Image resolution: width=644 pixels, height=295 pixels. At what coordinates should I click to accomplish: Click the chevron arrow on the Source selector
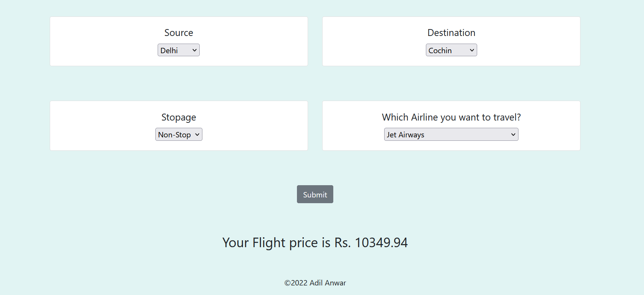[194, 50]
